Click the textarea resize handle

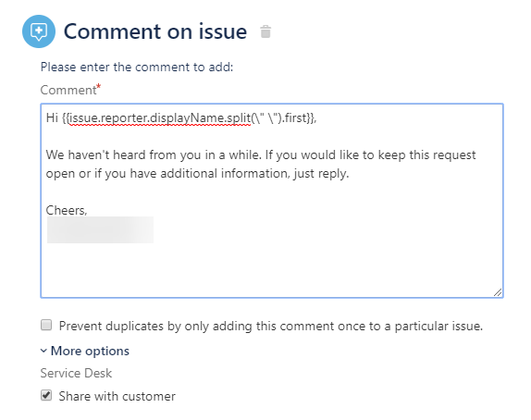[x=498, y=292]
